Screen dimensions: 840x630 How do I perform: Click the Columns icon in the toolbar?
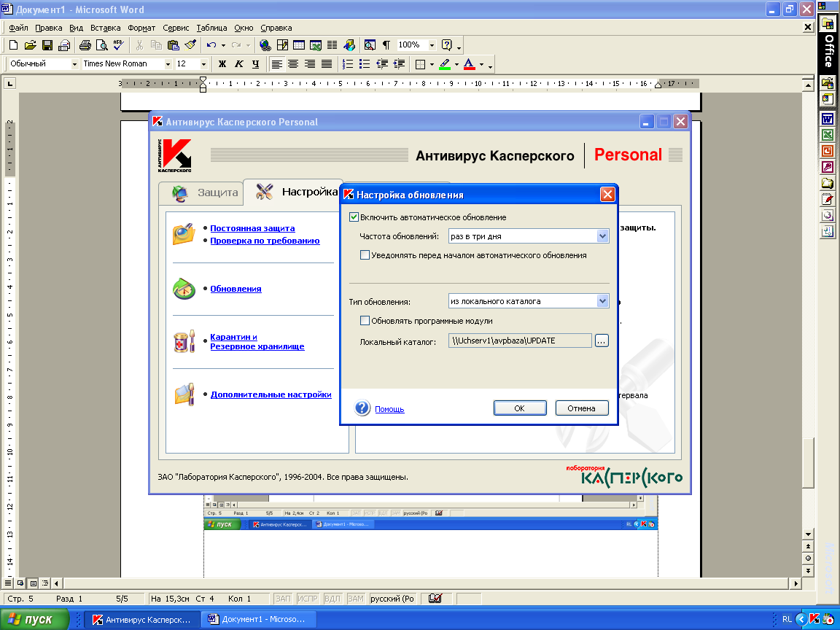click(332, 45)
